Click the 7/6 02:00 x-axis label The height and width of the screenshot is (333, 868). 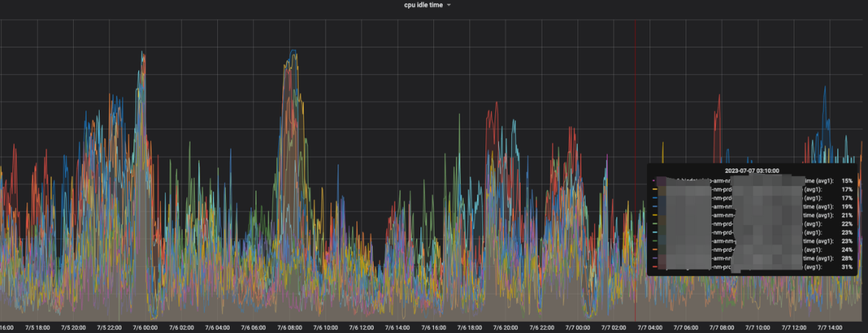point(181,327)
